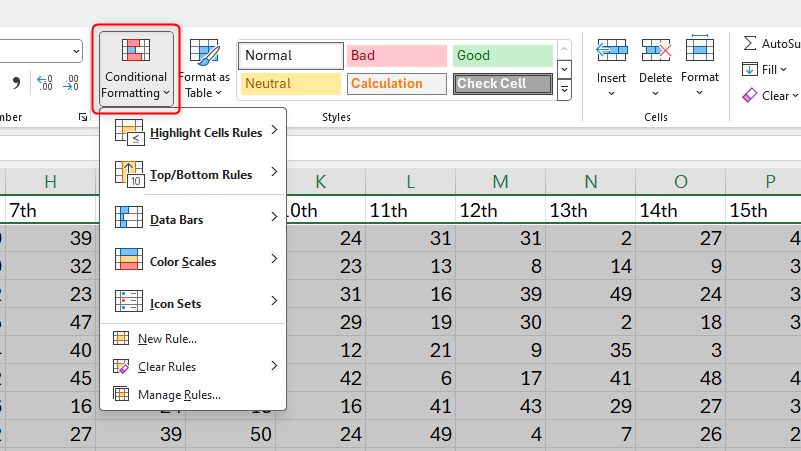Click the Conditional Formatting button
Screen dimensions: 801x451
click(136, 70)
